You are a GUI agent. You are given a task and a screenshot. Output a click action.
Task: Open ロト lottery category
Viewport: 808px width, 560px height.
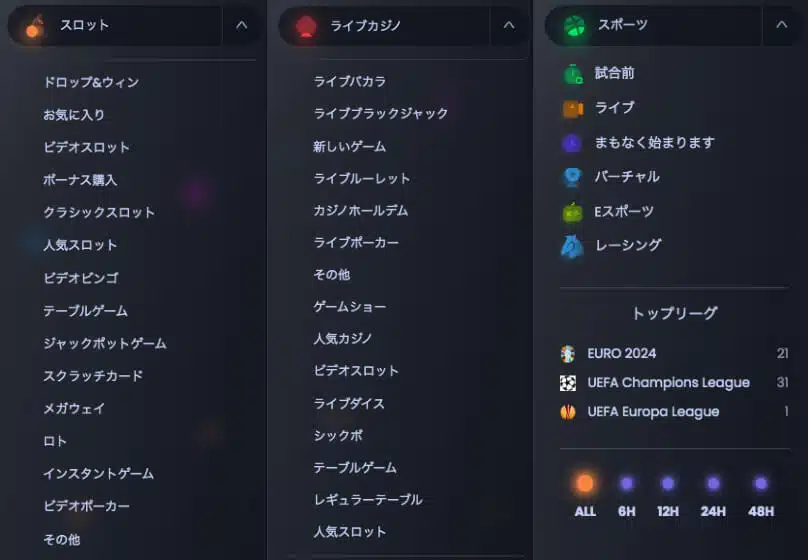pos(55,442)
